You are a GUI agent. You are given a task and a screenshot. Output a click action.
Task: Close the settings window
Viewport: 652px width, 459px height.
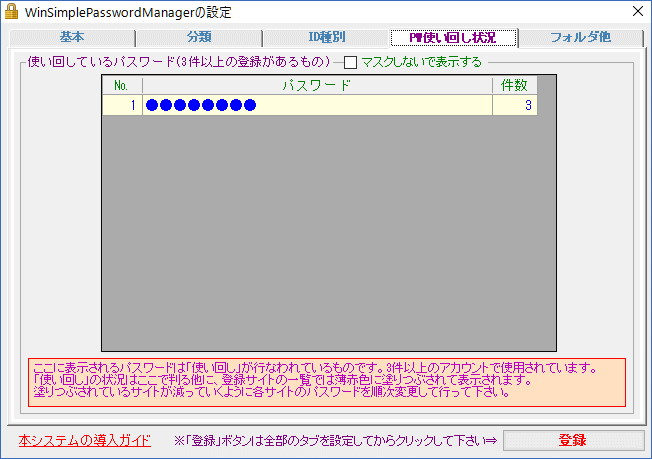[637, 11]
